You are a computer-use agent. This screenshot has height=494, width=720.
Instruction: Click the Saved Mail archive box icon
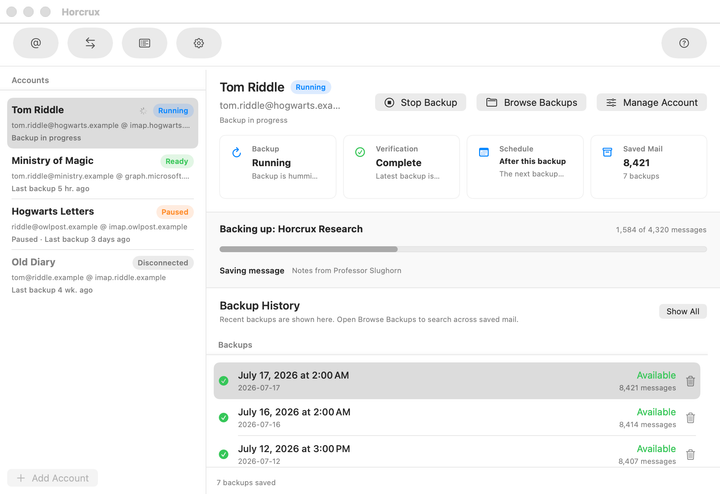click(607, 152)
